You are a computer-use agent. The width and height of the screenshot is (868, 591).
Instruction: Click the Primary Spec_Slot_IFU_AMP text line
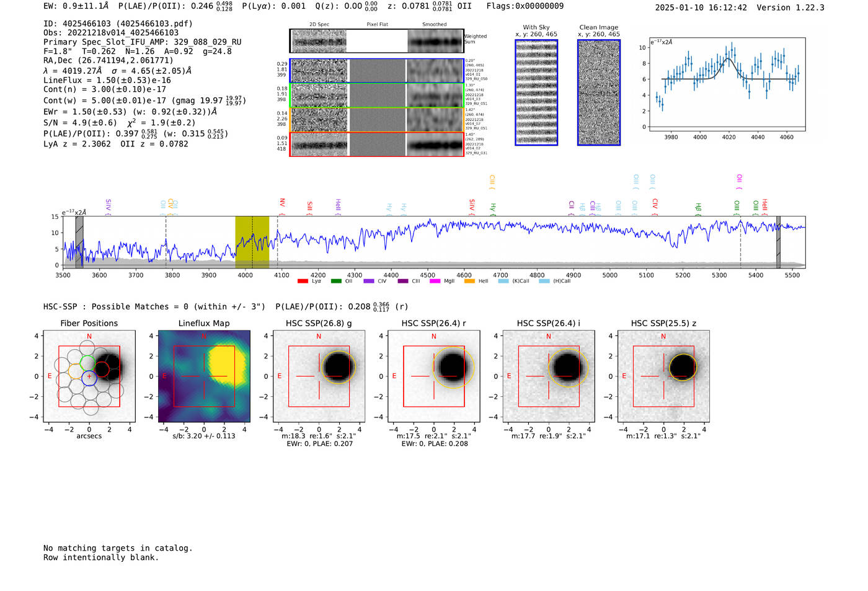[x=143, y=42]
